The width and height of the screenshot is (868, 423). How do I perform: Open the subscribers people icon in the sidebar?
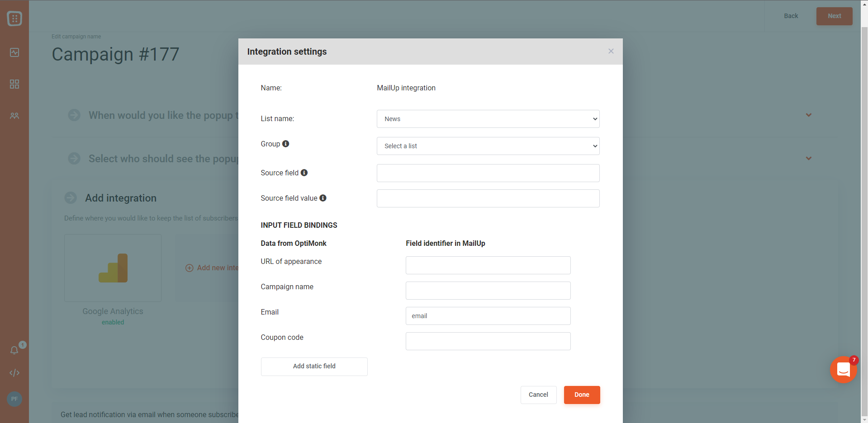tap(14, 116)
